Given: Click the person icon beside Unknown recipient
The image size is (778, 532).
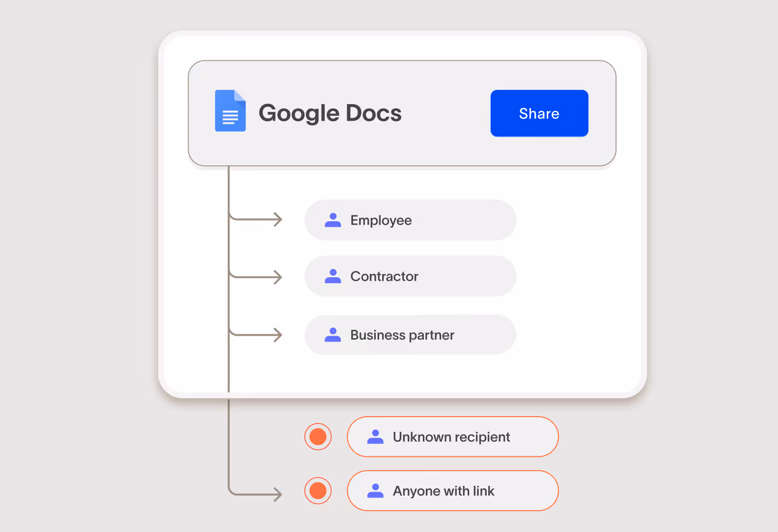Looking at the screenshot, I should (x=375, y=437).
